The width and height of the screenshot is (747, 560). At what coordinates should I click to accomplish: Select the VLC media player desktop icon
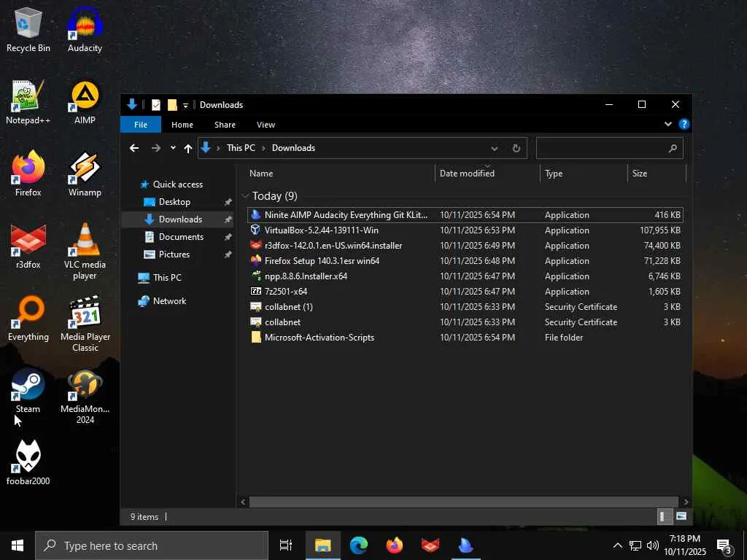pyautogui.click(x=85, y=252)
